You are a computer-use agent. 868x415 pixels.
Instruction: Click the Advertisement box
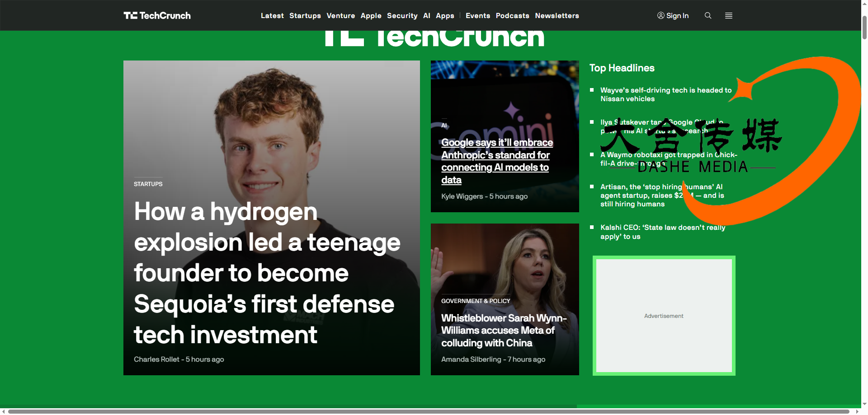pyautogui.click(x=664, y=316)
